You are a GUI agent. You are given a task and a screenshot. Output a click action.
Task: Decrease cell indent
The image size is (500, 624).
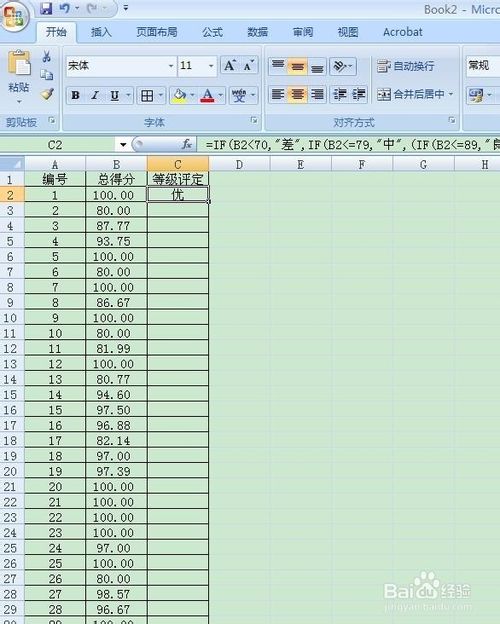point(340,95)
